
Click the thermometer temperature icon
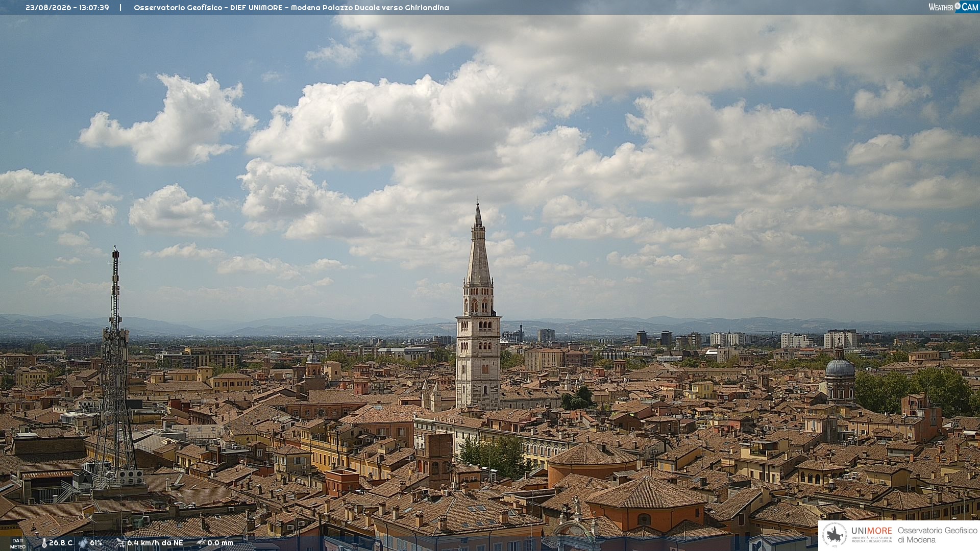click(44, 543)
